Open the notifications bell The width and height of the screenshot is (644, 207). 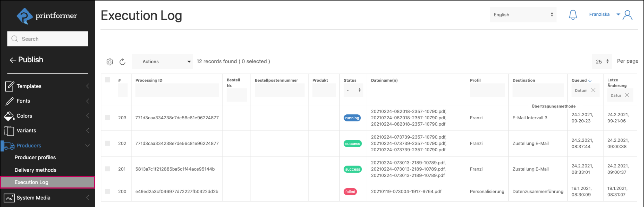[x=573, y=15]
